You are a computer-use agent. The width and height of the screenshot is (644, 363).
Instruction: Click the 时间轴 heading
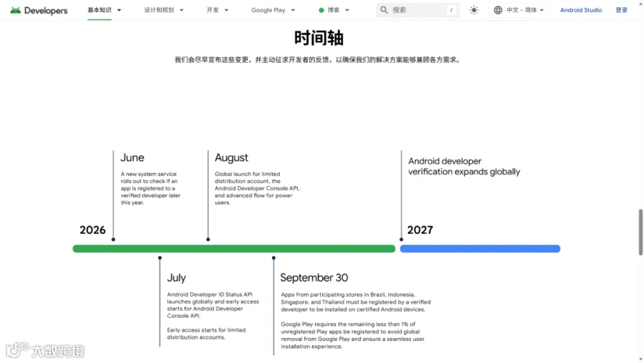click(x=318, y=38)
